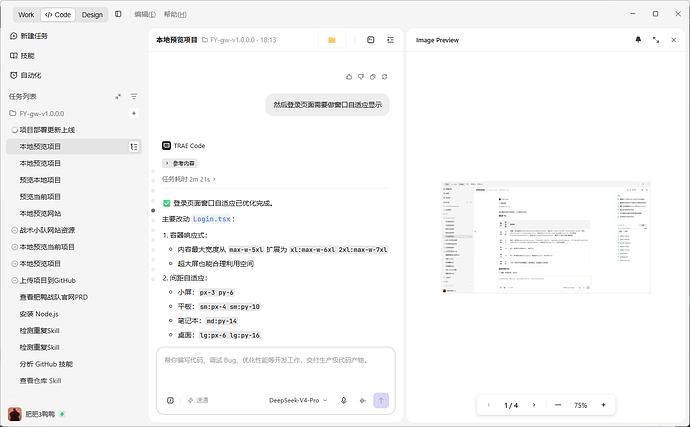Switch to the Design mode tab
This screenshot has height=427, width=690.
[x=92, y=15]
